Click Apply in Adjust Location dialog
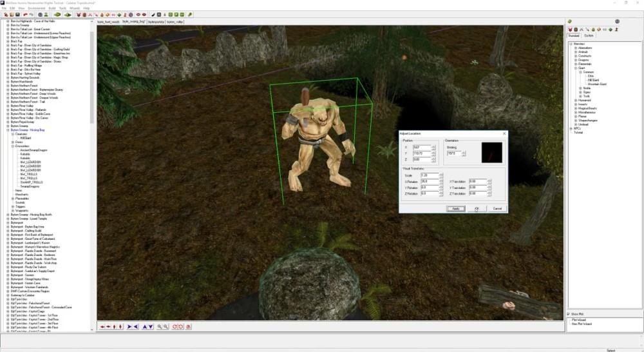Image resolution: width=644 pixels, height=352 pixels. pos(456,208)
